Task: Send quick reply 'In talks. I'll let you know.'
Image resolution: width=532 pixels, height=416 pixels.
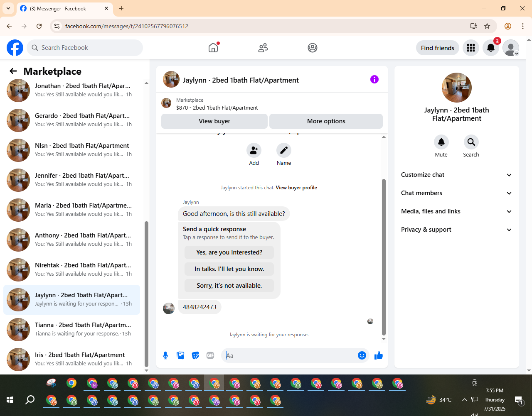Action: 229,269
